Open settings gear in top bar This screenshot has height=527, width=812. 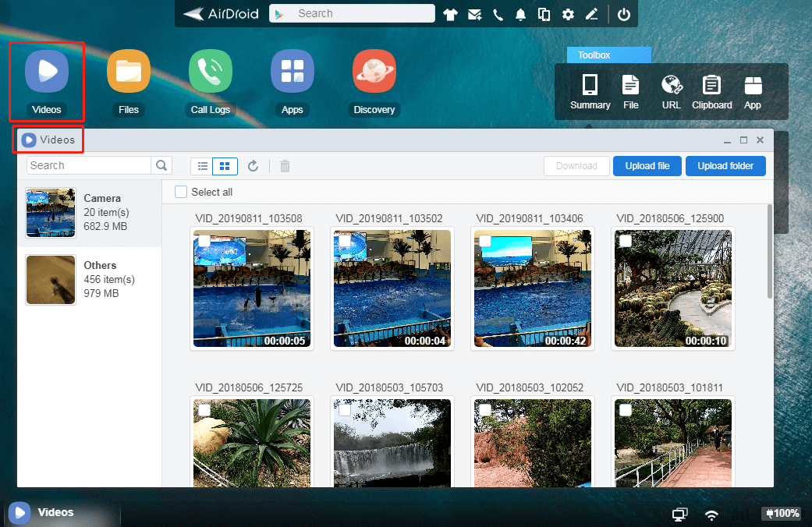click(x=568, y=15)
